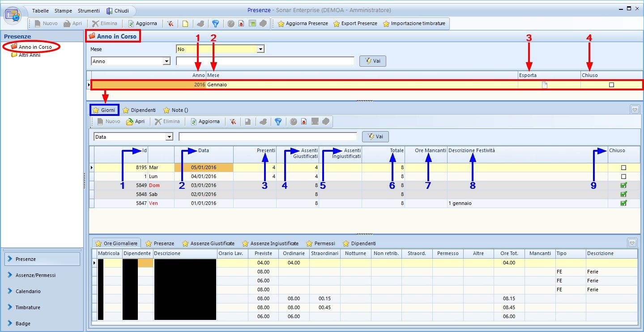Open the Anno search field dropdown
644x332 pixels.
click(x=167, y=61)
